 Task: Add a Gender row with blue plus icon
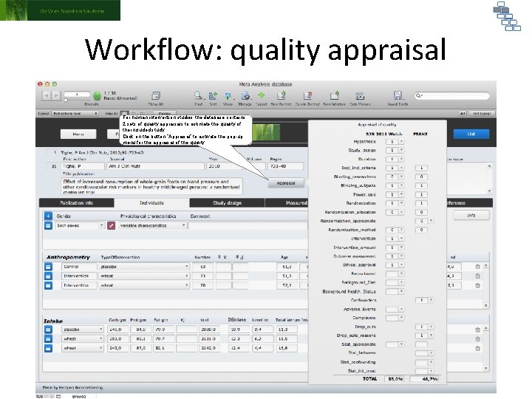[x=48, y=216]
